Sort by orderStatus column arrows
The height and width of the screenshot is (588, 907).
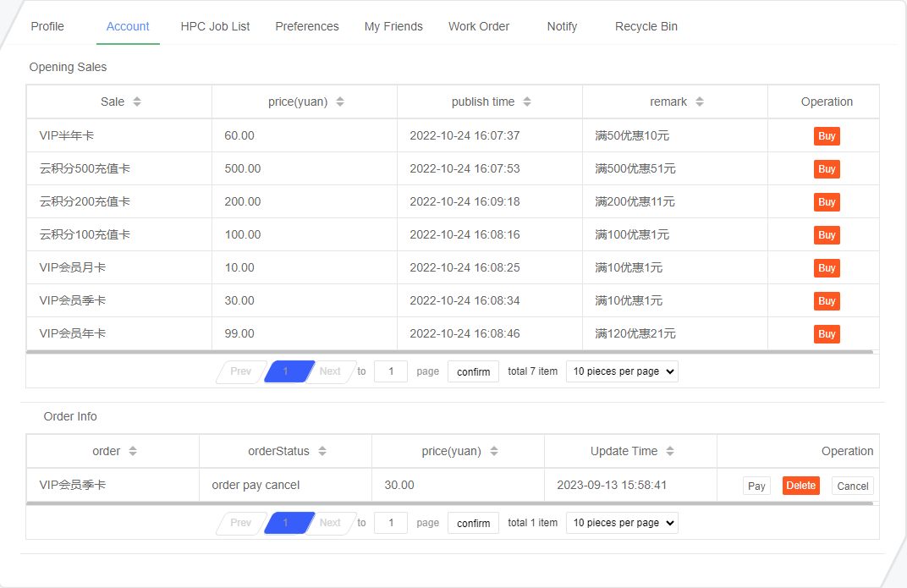(x=322, y=451)
